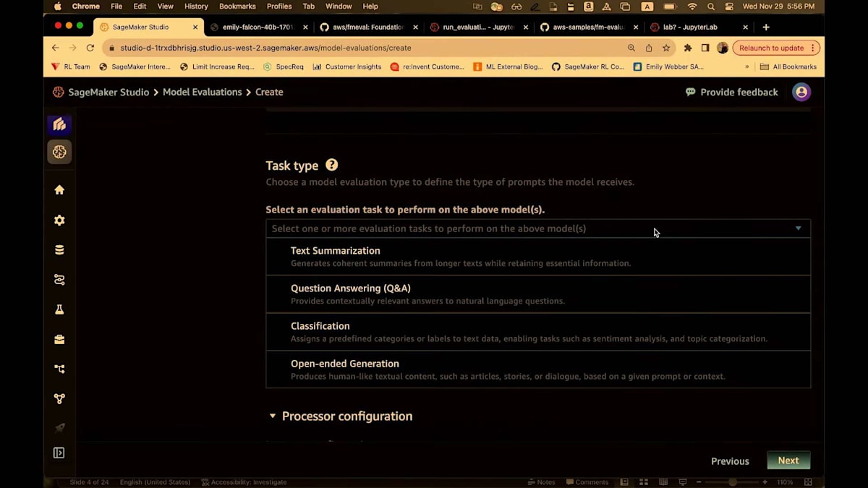Viewport: 868px width, 488px height.
Task: Click the Next button
Action: click(x=788, y=461)
